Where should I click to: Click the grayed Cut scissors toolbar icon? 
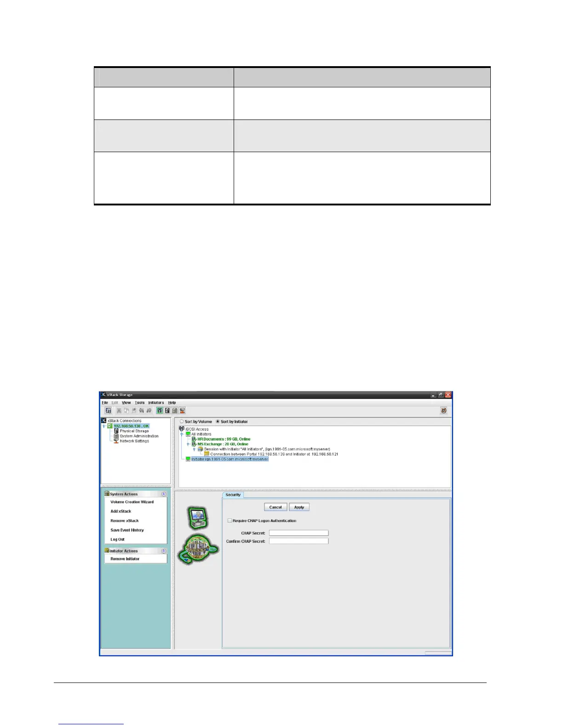(x=119, y=410)
